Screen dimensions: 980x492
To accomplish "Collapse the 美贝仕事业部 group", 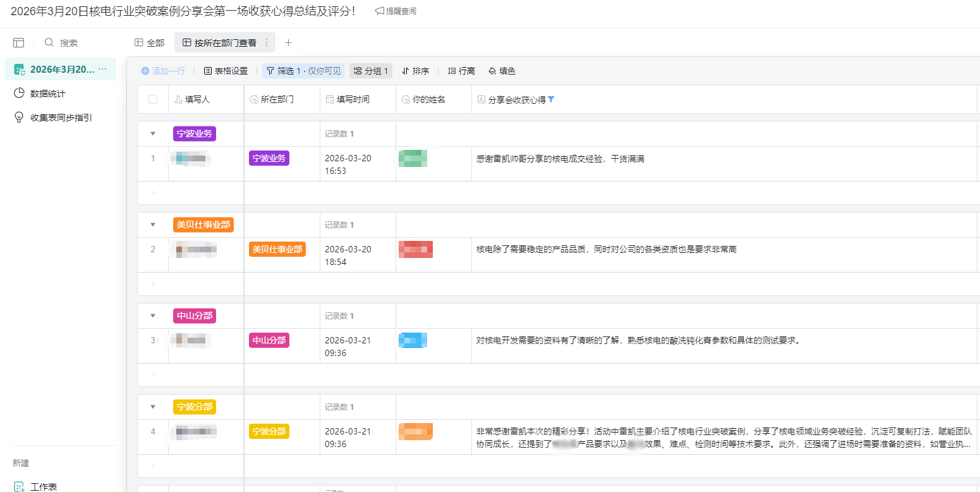I will coord(152,224).
